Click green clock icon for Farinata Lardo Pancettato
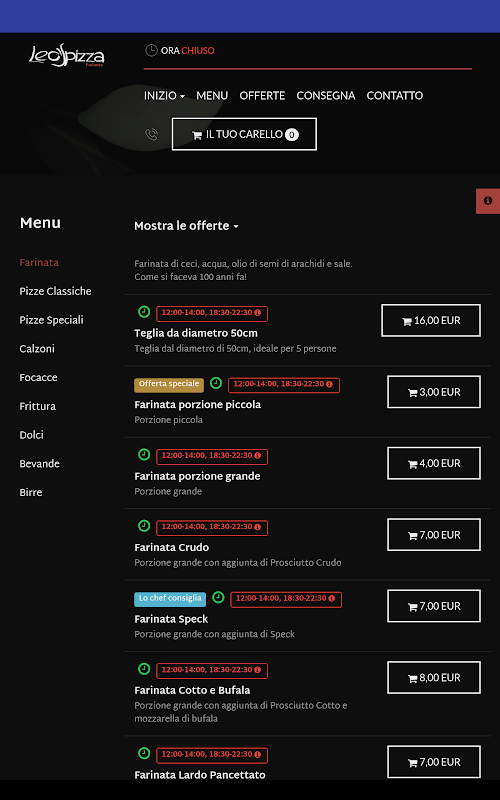This screenshot has height=800, width=500. [x=144, y=753]
